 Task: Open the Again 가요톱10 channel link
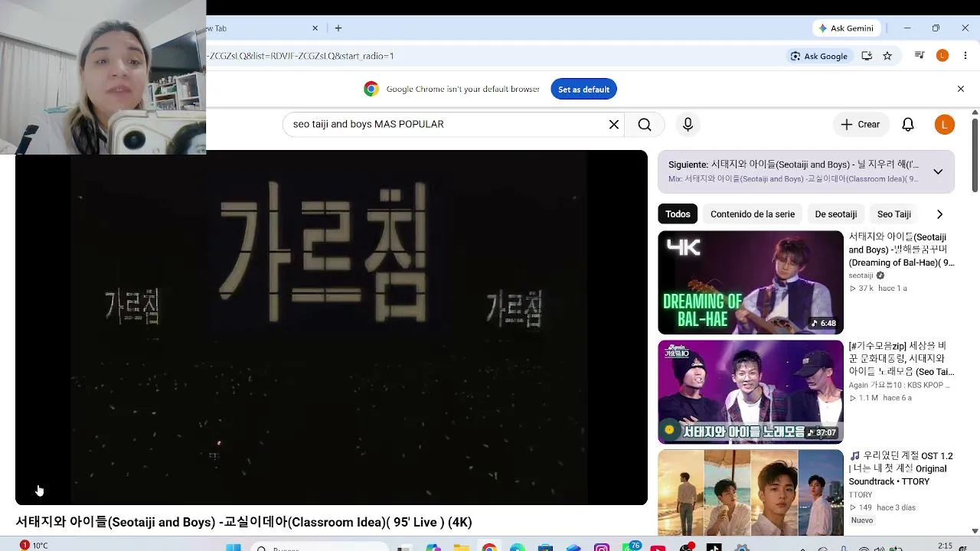(x=899, y=385)
